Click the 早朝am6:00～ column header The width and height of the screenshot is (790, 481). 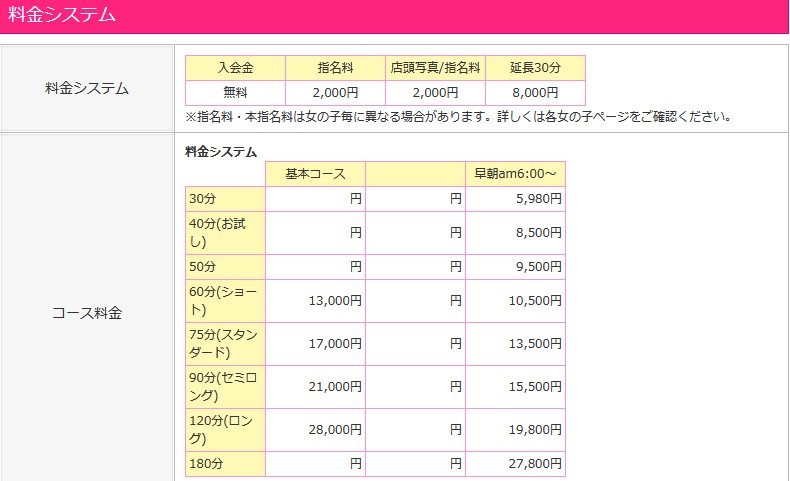(x=515, y=174)
